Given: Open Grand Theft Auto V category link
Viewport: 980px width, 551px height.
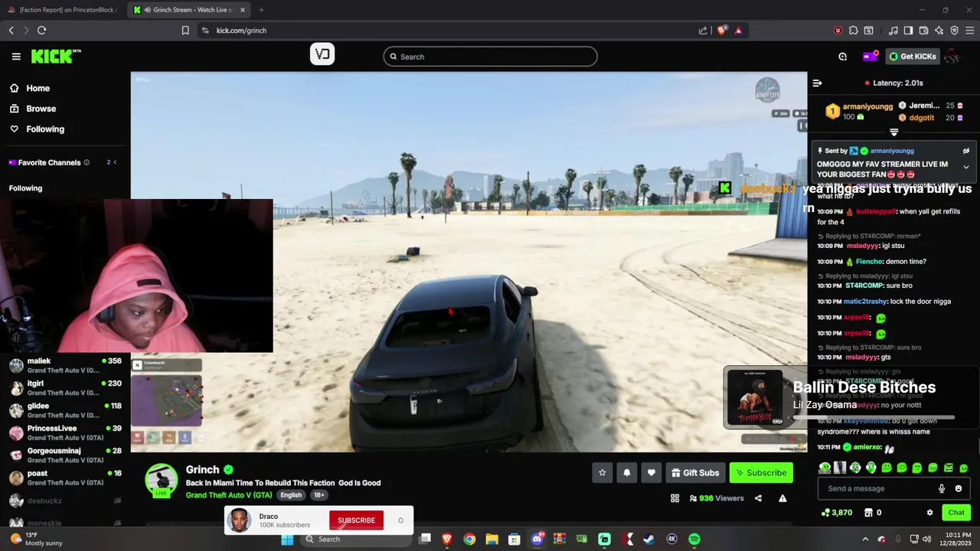Looking at the screenshot, I should click(x=228, y=495).
